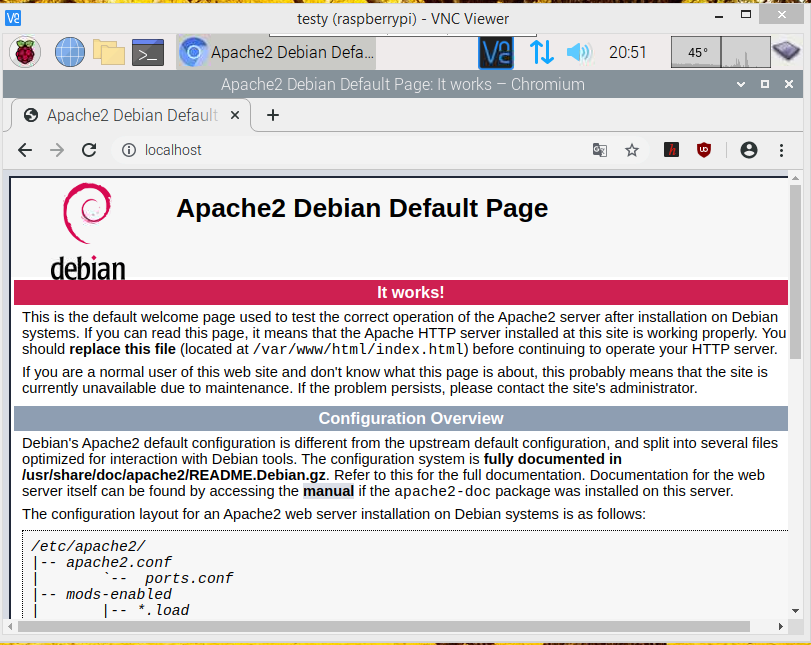Click the VNC Server tray icon

(x=496, y=52)
